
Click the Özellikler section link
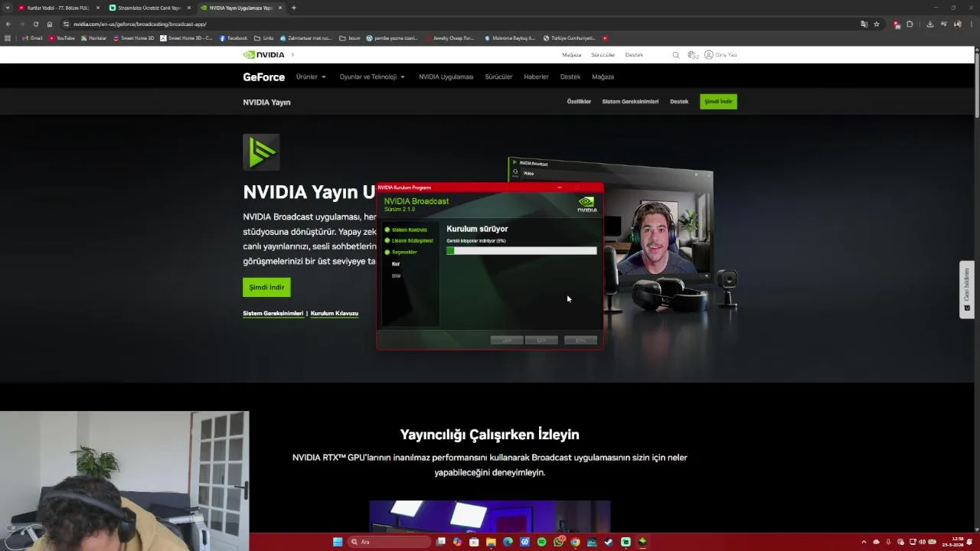tap(579, 101)
